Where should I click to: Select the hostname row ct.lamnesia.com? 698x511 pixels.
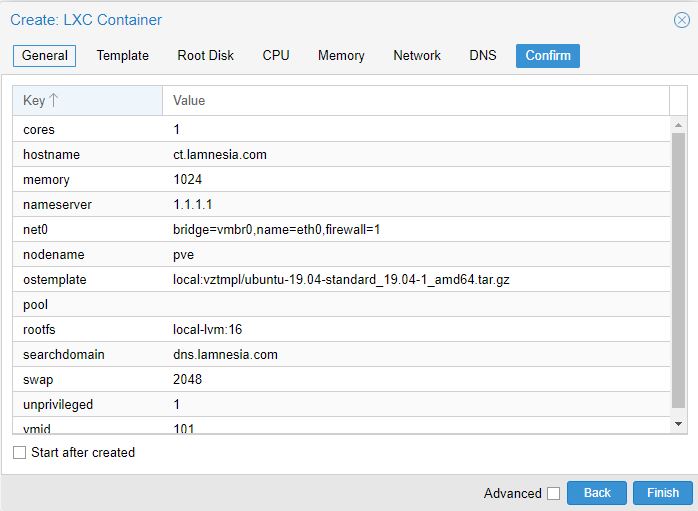point(340,155)
